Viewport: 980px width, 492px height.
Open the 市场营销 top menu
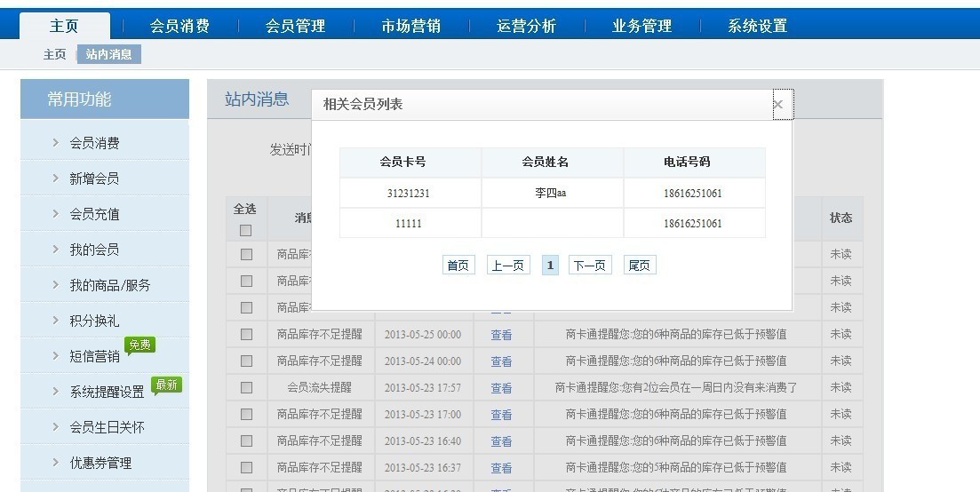point(410,26)
